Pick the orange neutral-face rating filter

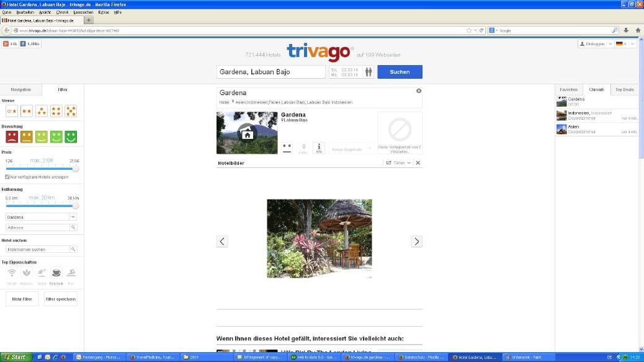pos(27,136)
